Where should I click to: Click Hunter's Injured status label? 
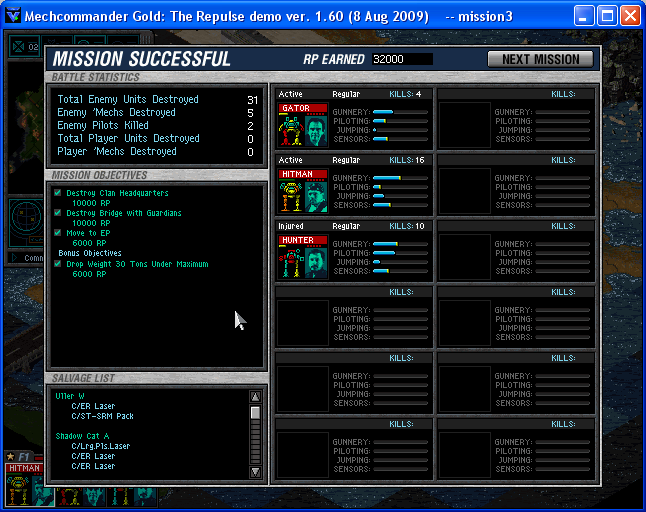[x=290, y=226]
